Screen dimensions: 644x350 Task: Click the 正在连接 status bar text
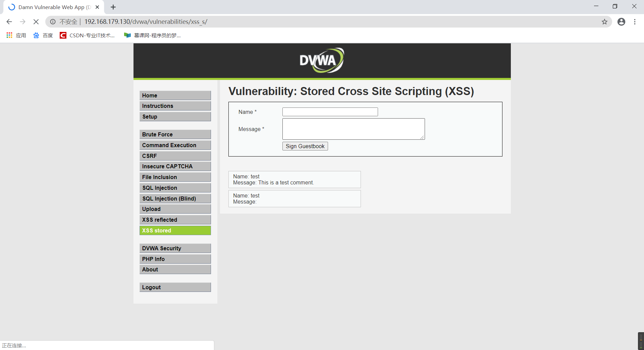(14, 346)
